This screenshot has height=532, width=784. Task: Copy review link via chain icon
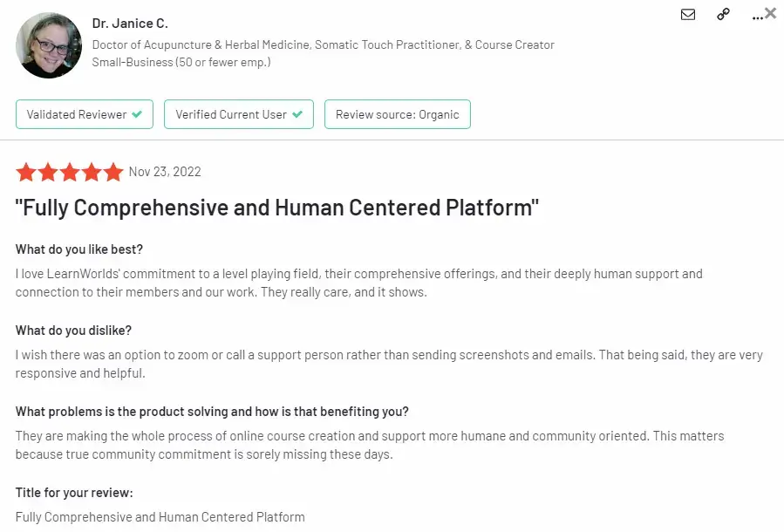[723, 14]
